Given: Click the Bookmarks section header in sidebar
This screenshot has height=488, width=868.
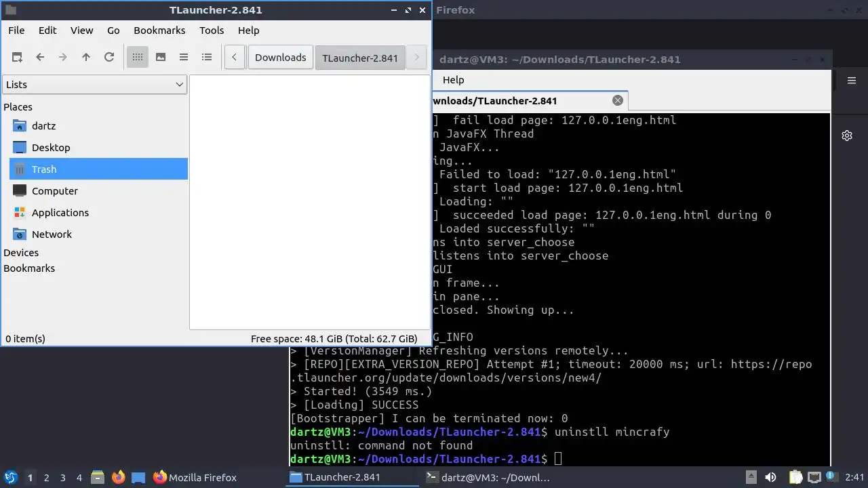Looking at the screenshot, I should click(x=29, y=268).
